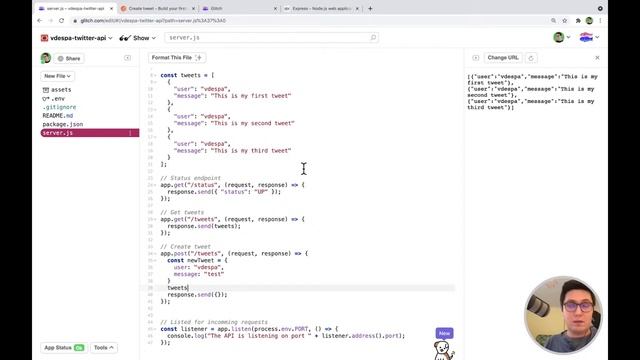Click the New badge above the mascot
640x360 pixels.
(444, 333)
